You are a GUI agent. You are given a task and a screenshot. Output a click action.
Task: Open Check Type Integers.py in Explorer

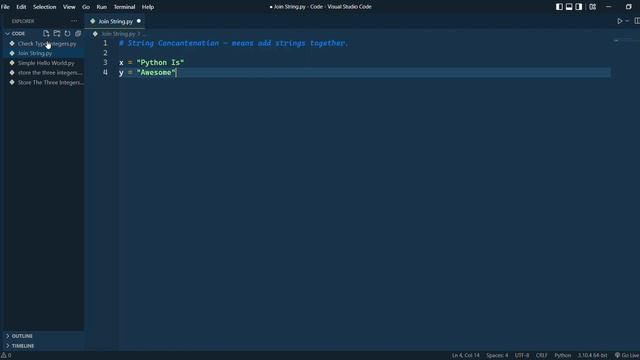pos(44,43)
